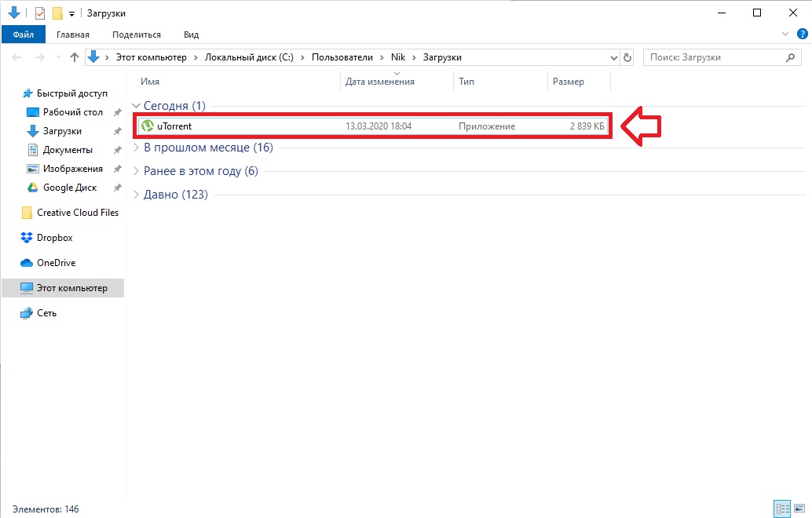The height and width of the screenshot is (518, 812).
Task: Click the Этот компьютер breadcrumb
Action: tap(152, 57)
